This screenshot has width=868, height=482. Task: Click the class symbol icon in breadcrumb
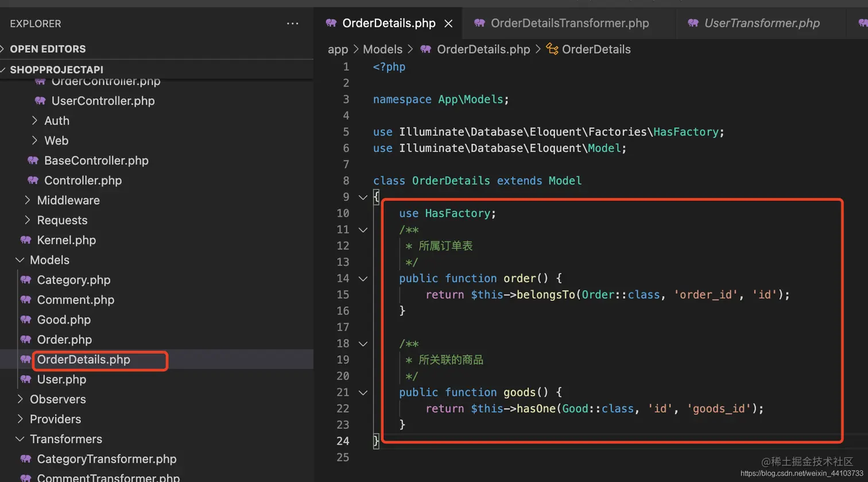tap(552, 49)
